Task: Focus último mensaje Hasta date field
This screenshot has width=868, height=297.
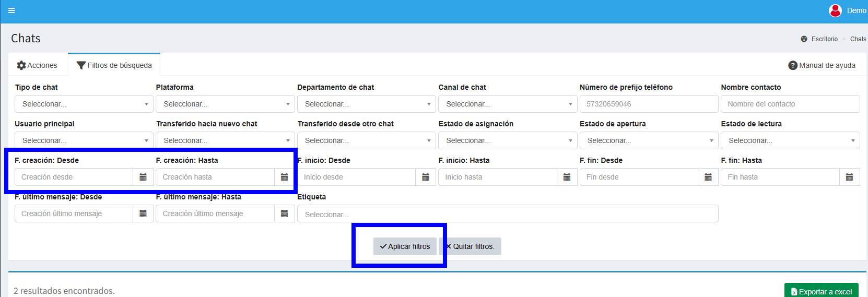Action: [215, 213]
